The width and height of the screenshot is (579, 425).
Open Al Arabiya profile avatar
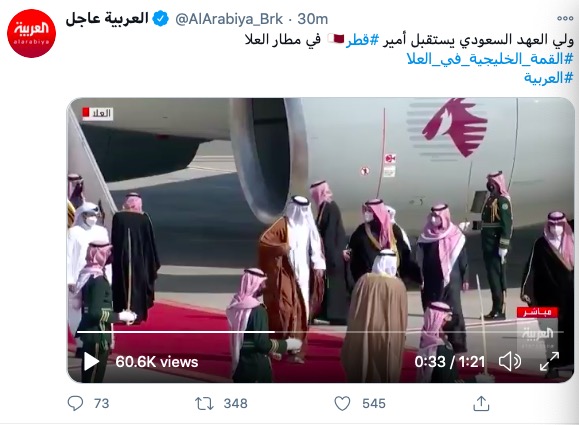click(x=31, y=34)
